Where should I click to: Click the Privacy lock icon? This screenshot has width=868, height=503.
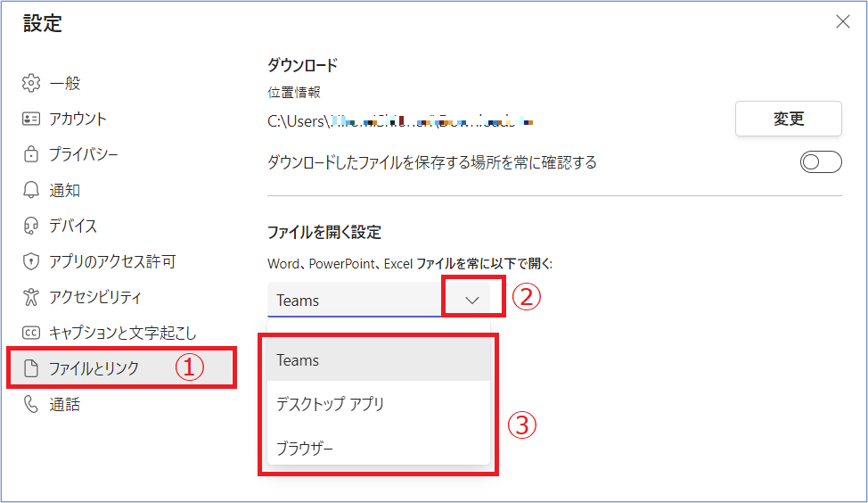tap(31, 154)
